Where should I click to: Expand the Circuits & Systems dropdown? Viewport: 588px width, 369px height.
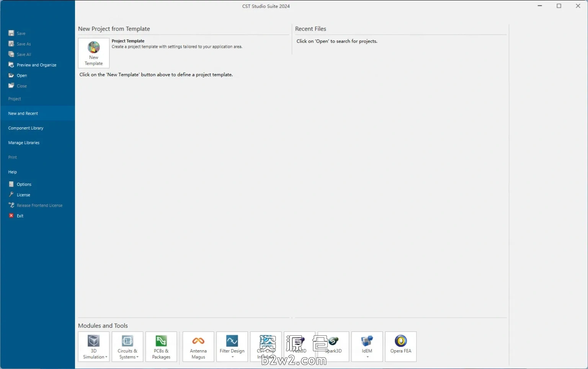point(137,357)
